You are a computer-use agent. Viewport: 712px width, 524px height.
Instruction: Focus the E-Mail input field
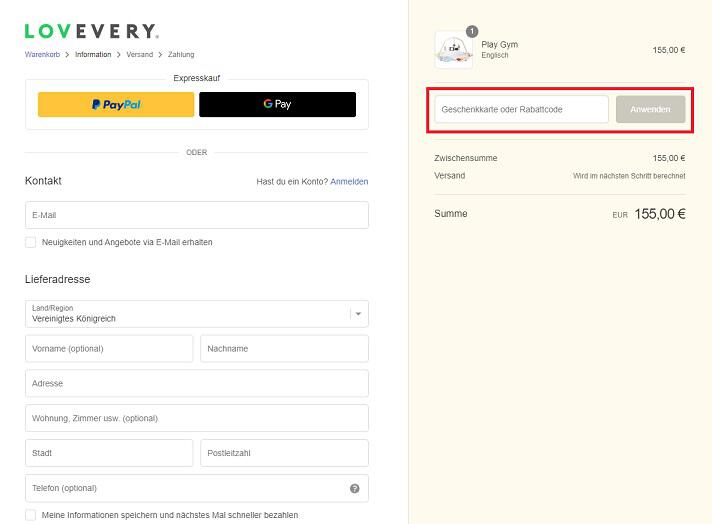click(197, 215)
